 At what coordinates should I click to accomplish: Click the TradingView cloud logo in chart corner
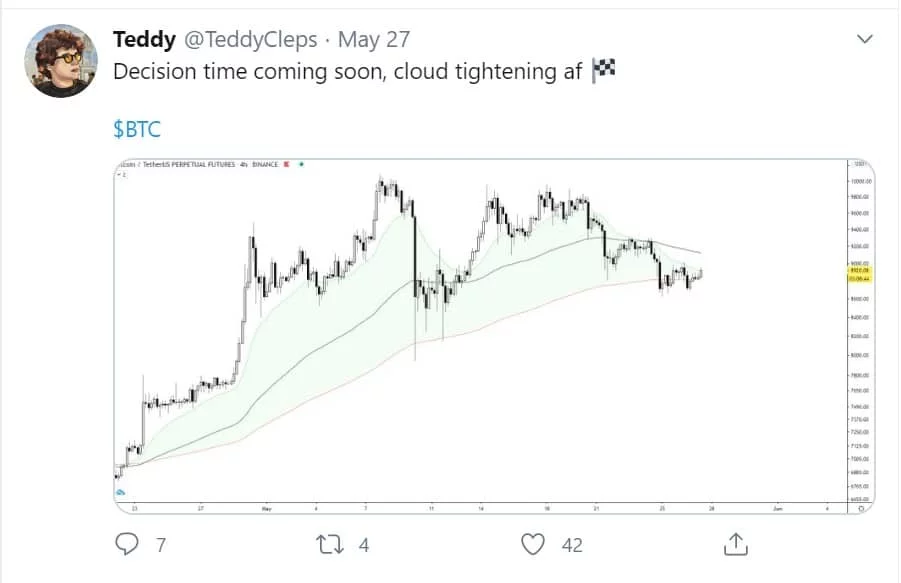pos(121,492)
